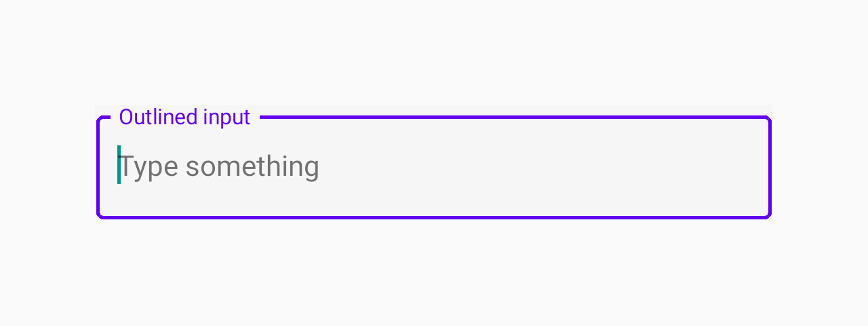Click the "Type something" placeholder text
The width and height of the screenshot is (868, 326).
pos(219,167)
